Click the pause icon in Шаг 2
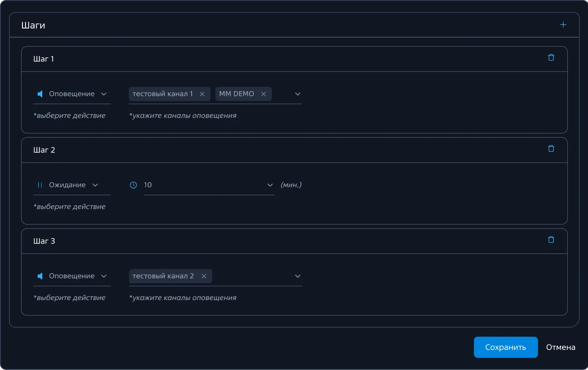Viewport: 588px width, 370px height. click(x=40, y=185)
